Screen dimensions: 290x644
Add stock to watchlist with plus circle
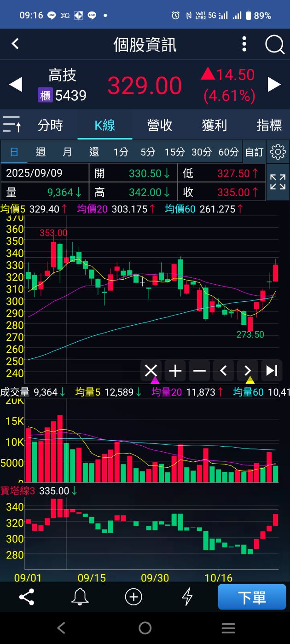tap(133, 597)
